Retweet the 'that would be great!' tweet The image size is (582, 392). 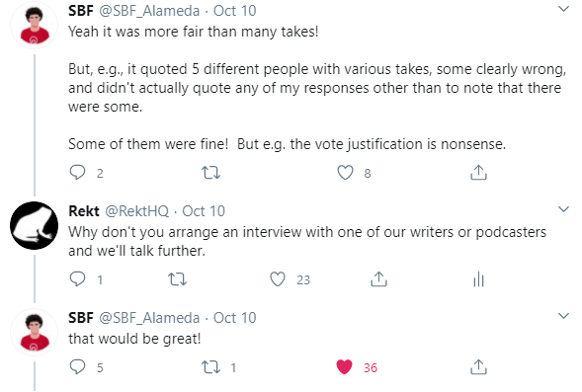tap(210, 367)
